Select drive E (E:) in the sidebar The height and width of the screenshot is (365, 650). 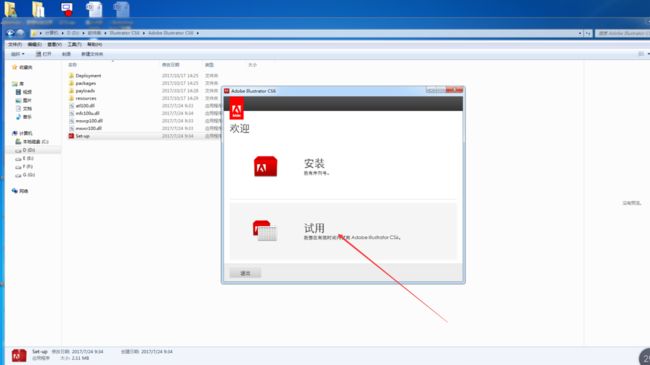[x=28, y=158]
